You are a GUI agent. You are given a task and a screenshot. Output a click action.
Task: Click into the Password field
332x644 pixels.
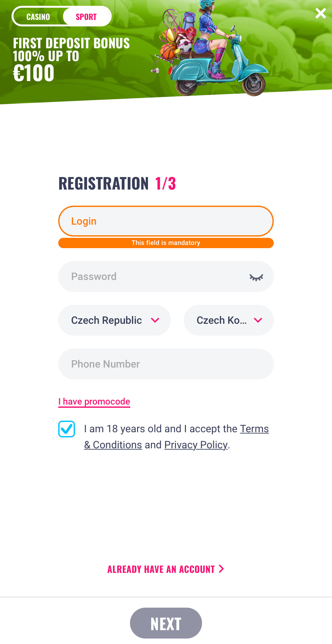(151, 277)
